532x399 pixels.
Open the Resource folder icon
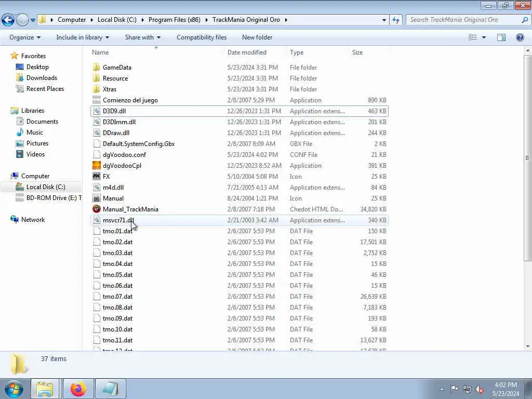(x=96, y=78)
